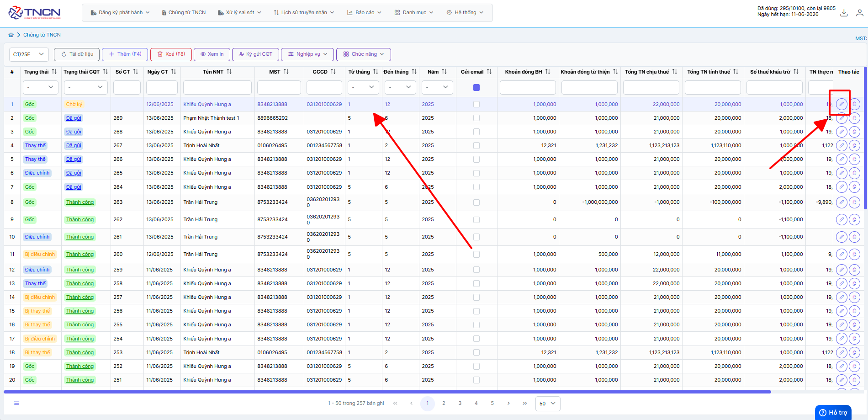Go to page 3 in pagination
This screenshot has height=420, width=868.
tap(460, 404)
